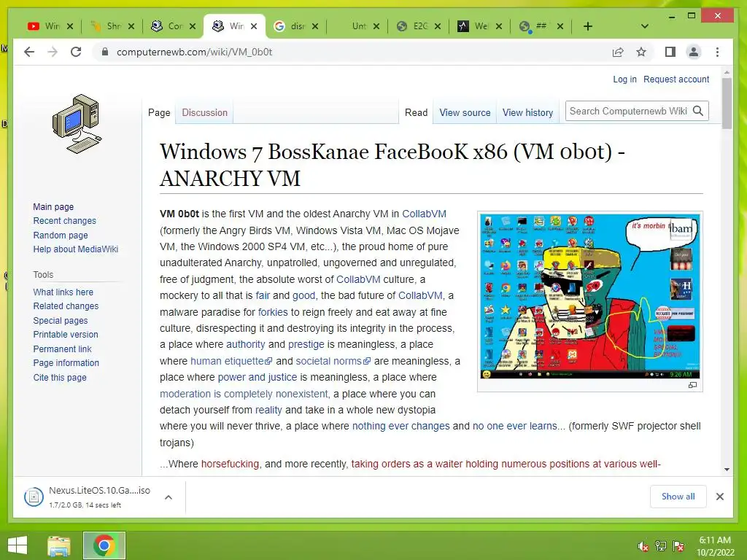Image resolution: width=747 pixels, height=560 pixels.
Task: Click the Computernewb wiki logo
Action: [x=77, y=123]
